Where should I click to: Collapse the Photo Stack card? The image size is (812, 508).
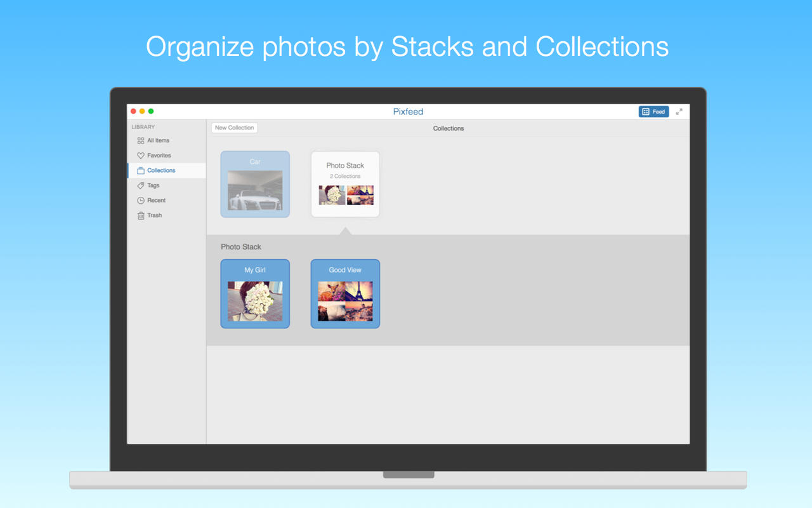click(x=345, y=166)
